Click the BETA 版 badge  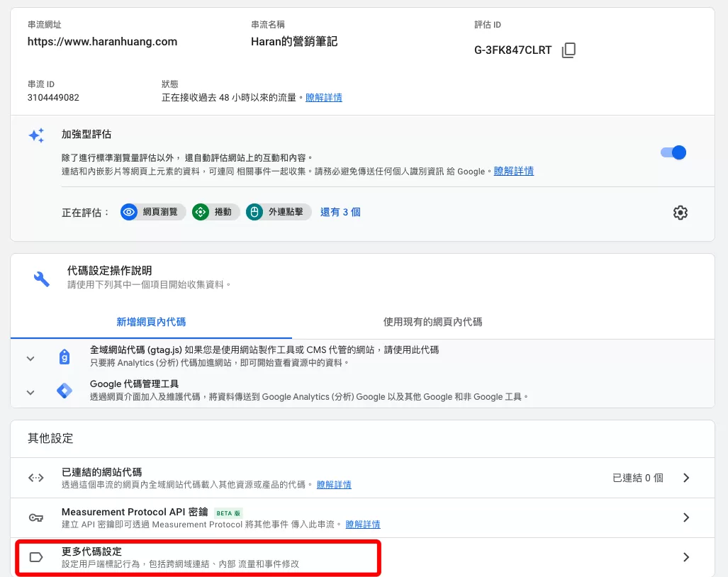228,513
